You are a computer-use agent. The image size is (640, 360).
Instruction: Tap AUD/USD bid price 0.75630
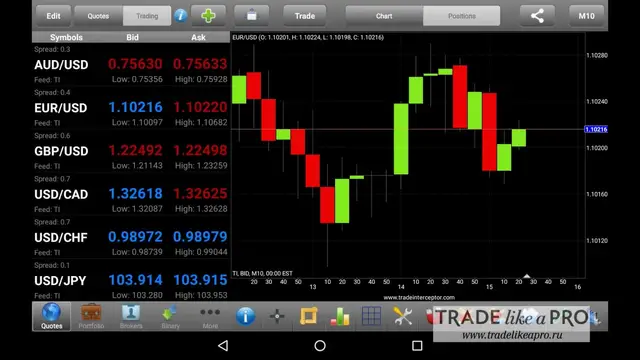tap(135, 64)
